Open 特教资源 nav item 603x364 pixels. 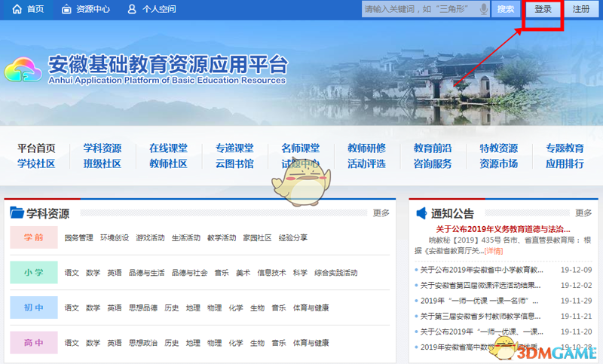point(499,148)
